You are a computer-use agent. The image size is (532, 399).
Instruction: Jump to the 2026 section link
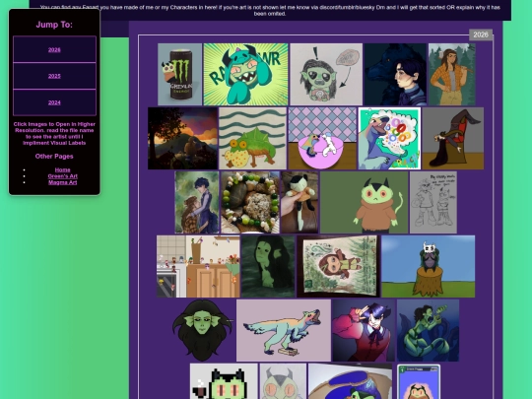[54, 50]
